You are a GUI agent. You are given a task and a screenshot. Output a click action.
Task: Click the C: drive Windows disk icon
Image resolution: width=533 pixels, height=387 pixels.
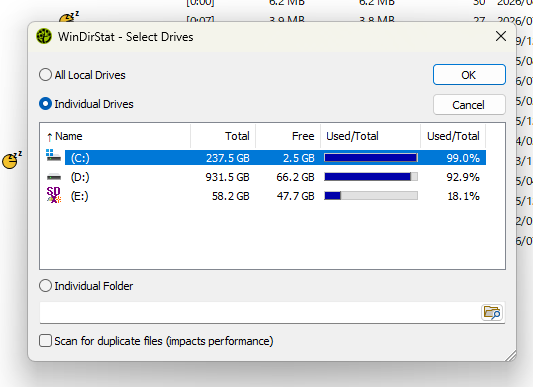point(53,155)
